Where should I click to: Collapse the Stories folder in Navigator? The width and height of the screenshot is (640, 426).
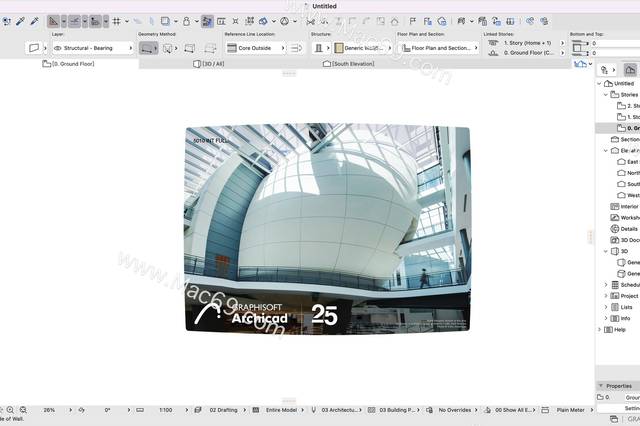click(x=606, y=95)
